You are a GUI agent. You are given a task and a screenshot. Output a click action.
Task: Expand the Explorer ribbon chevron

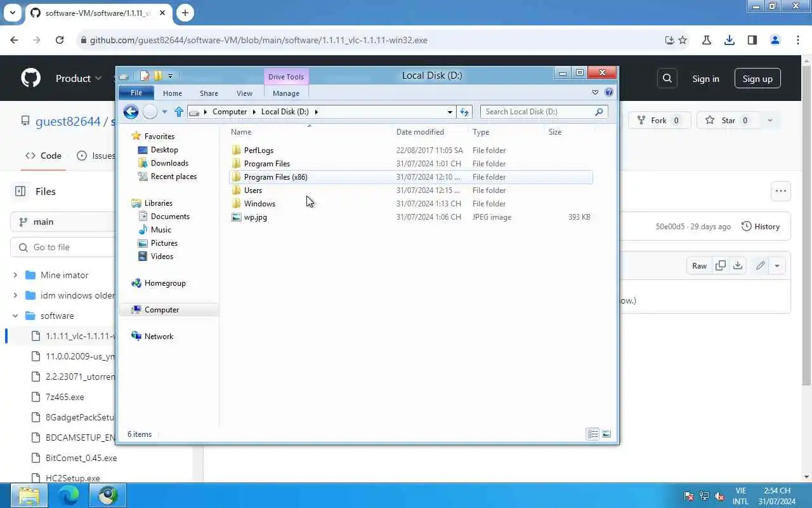coord(595,92)
